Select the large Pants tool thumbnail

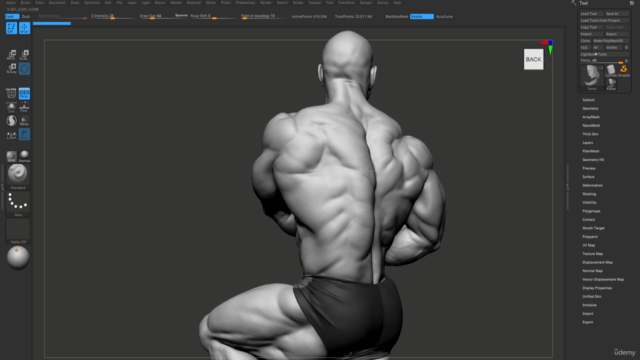tap(592, 77)
